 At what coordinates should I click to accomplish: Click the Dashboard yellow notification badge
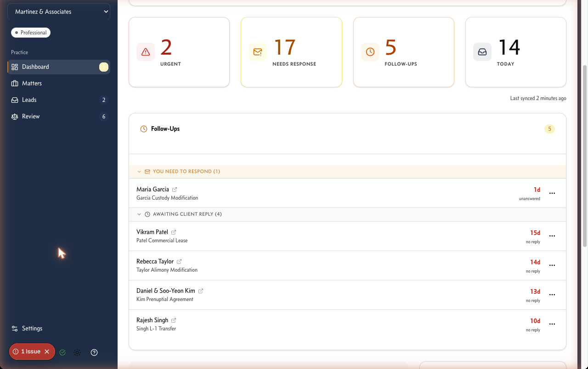104,67
